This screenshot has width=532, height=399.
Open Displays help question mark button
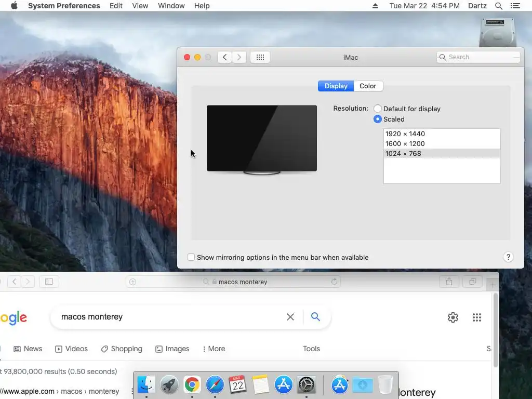[x=508, y=257]
